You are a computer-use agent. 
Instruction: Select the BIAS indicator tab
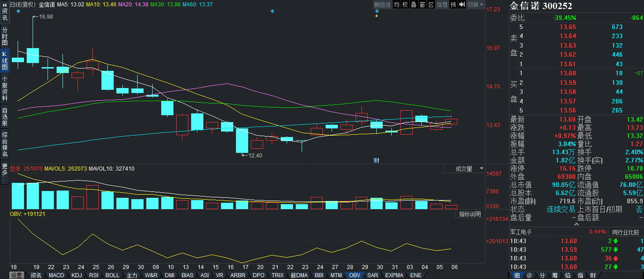point(187,275)
